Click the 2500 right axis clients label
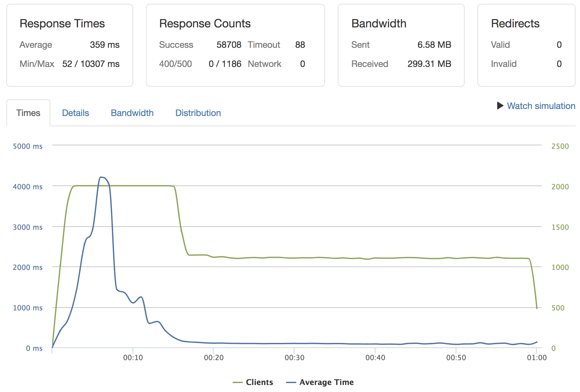 [560, 146]
